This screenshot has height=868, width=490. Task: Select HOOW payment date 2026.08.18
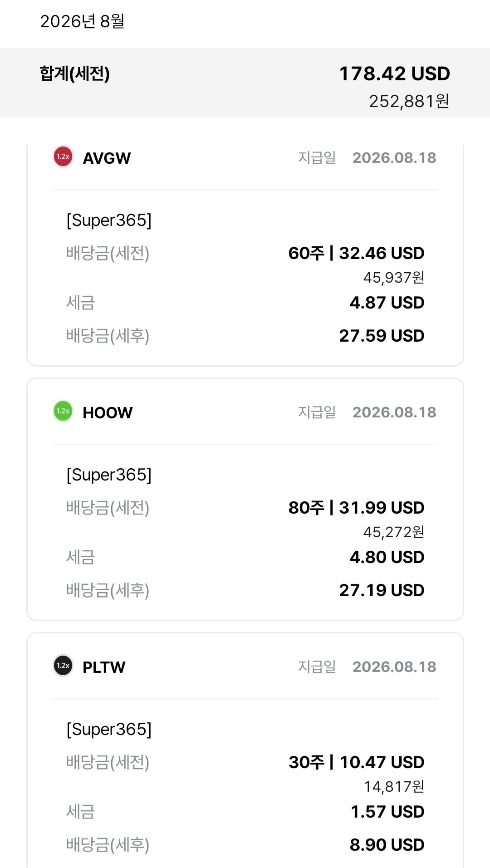[394, 412]
